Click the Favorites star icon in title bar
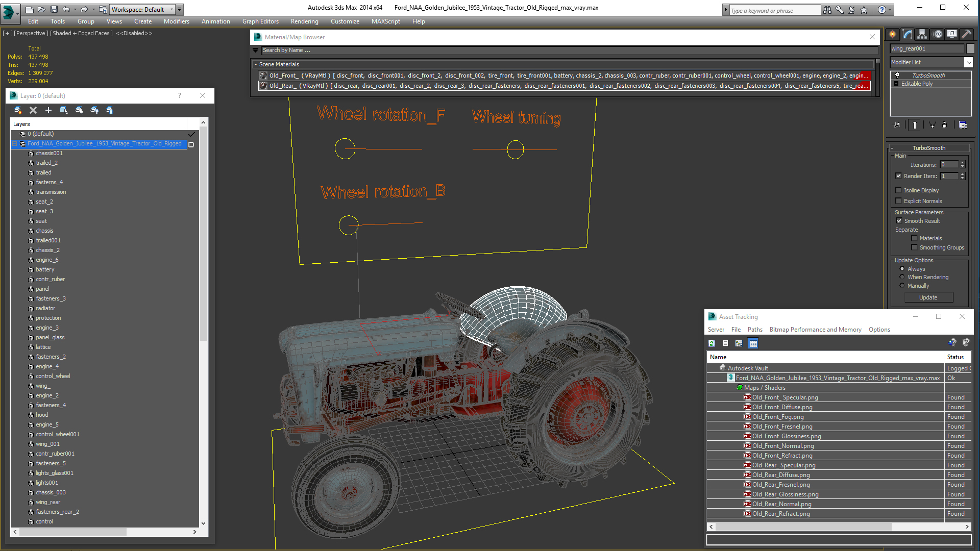Screen dimensions: 980x551 (864, 10)
